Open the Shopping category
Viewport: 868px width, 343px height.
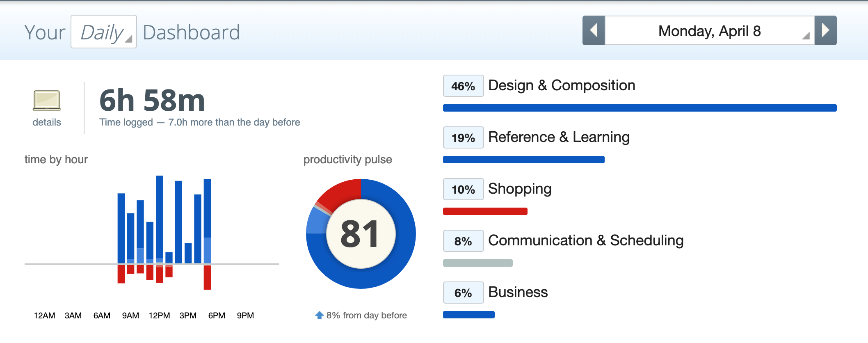pos(520,189)
